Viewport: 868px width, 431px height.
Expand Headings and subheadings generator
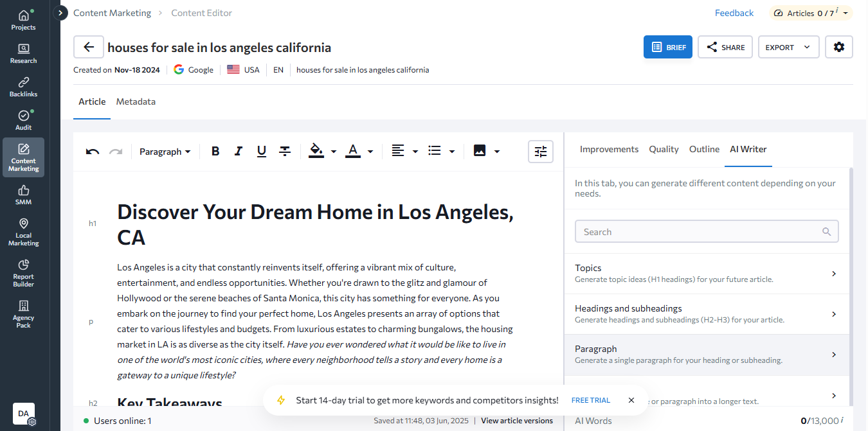(707, 314)
